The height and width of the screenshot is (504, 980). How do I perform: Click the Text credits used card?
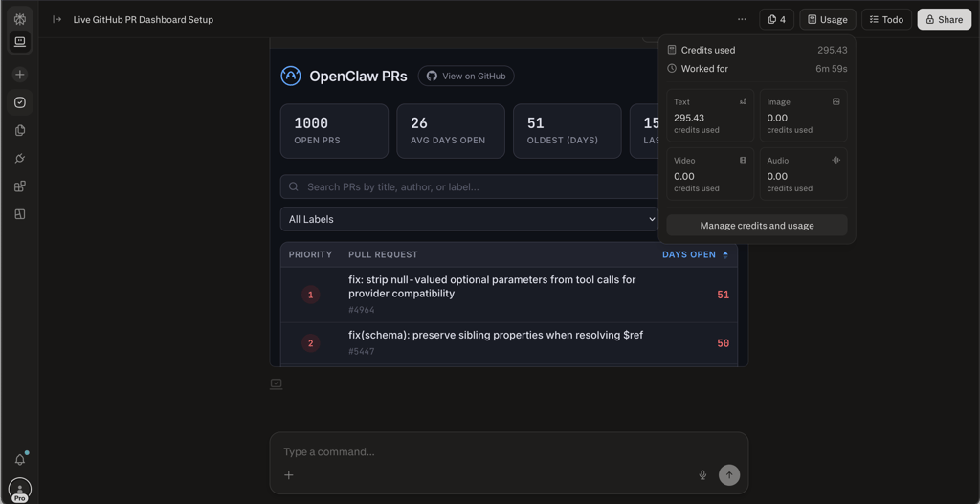(x=710, y=116)
